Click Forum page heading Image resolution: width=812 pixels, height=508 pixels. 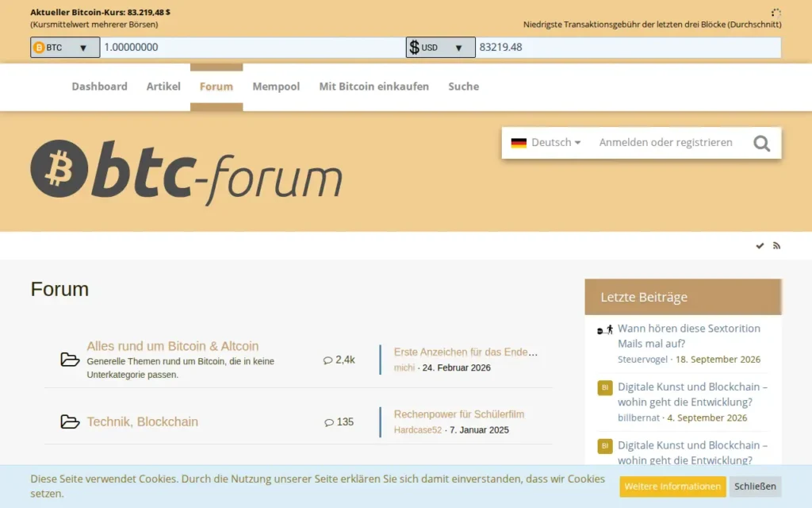[x=59, y=289]
